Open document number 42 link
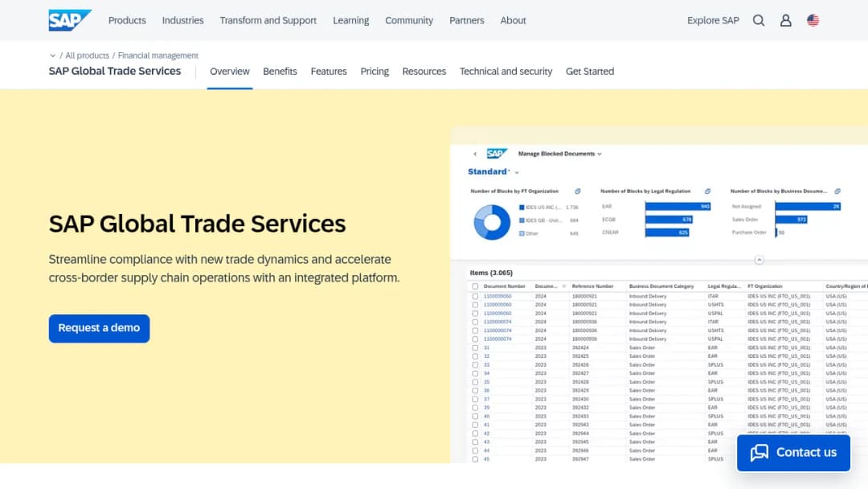 [486, 434]
